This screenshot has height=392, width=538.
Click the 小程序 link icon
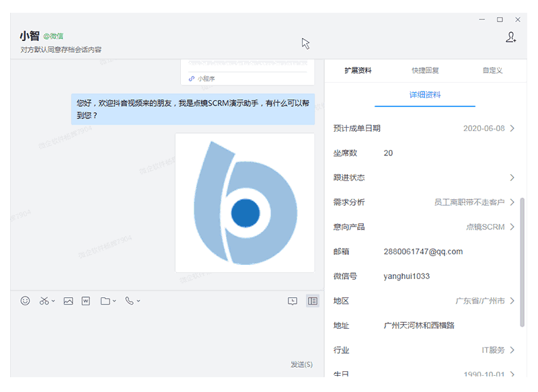[192, 79]
